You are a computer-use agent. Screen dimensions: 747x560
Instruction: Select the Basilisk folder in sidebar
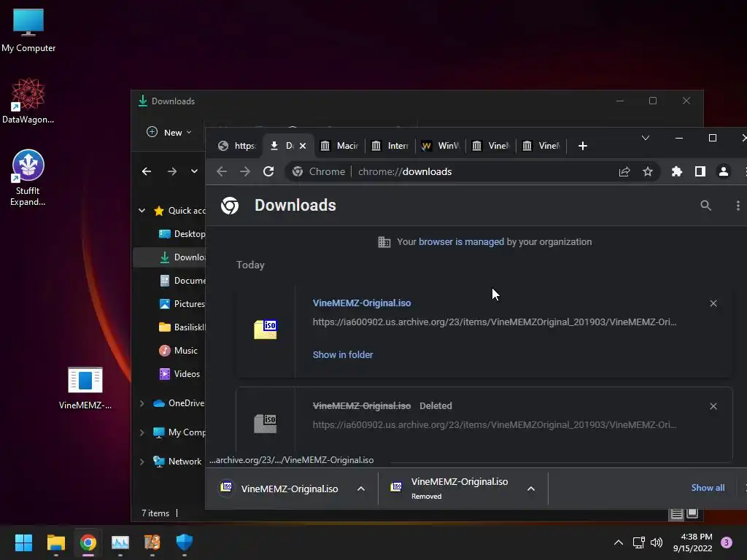[x=182, y=327]
